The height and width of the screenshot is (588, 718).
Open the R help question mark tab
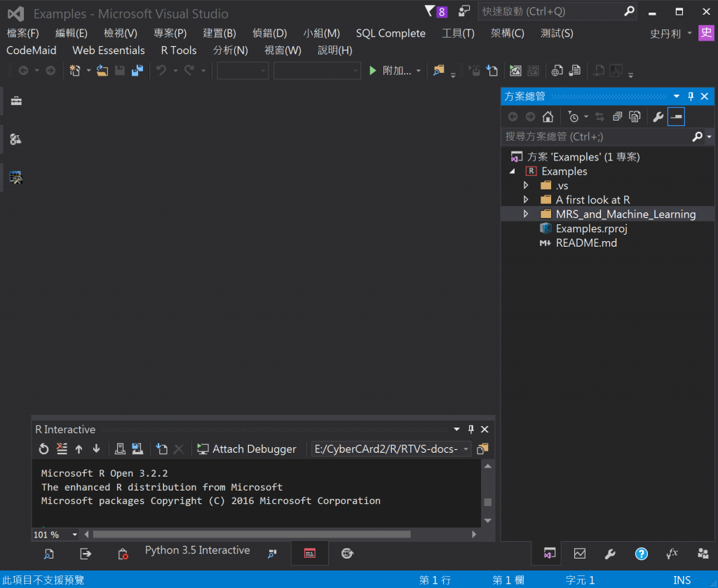[641, 554]
